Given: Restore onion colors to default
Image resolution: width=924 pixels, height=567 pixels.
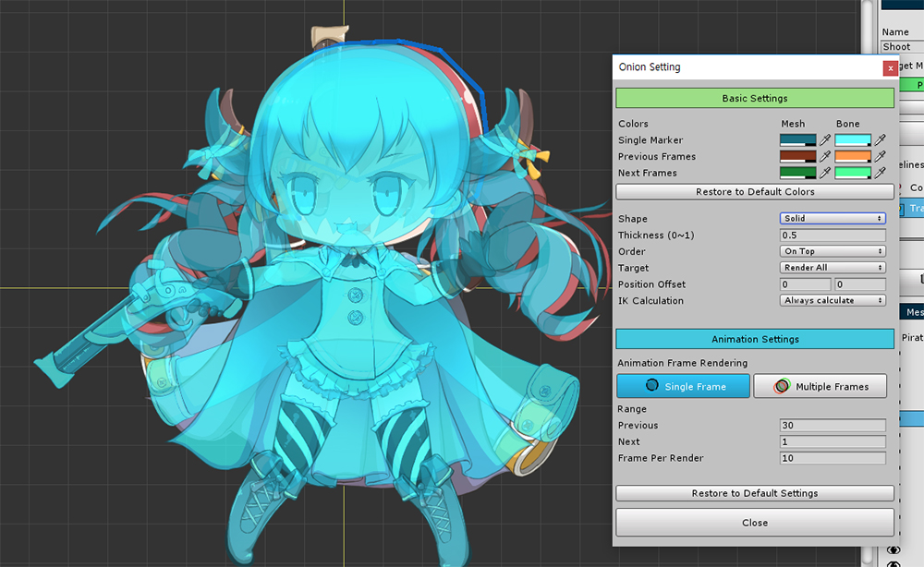Looking at the screenshot, I should 755,192.
